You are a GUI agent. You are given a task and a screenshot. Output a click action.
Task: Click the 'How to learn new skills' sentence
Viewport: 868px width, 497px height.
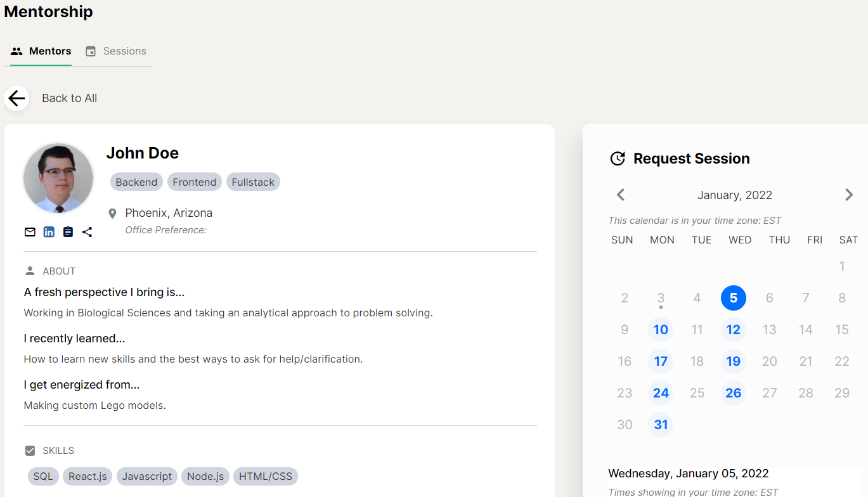(193, 359)
